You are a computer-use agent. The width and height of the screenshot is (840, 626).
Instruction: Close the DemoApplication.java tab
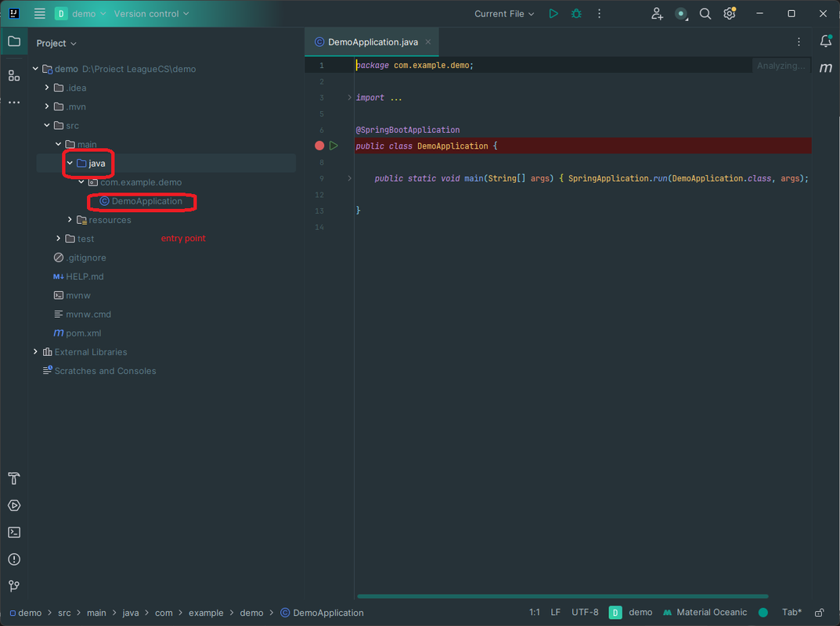point(428,41)
